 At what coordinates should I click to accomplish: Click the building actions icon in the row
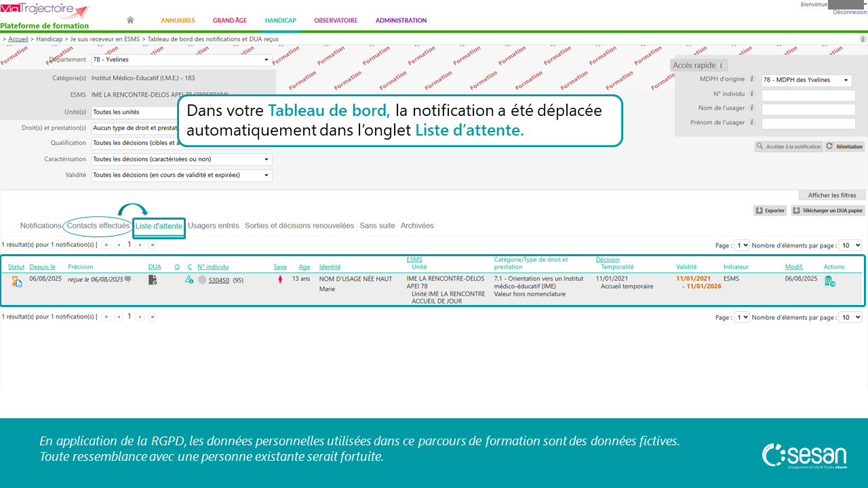pyautogui.click(x=829, y=281)
